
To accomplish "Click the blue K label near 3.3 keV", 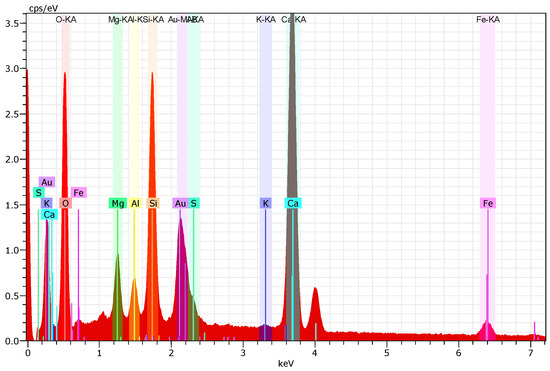I will (x=266, y=203).
